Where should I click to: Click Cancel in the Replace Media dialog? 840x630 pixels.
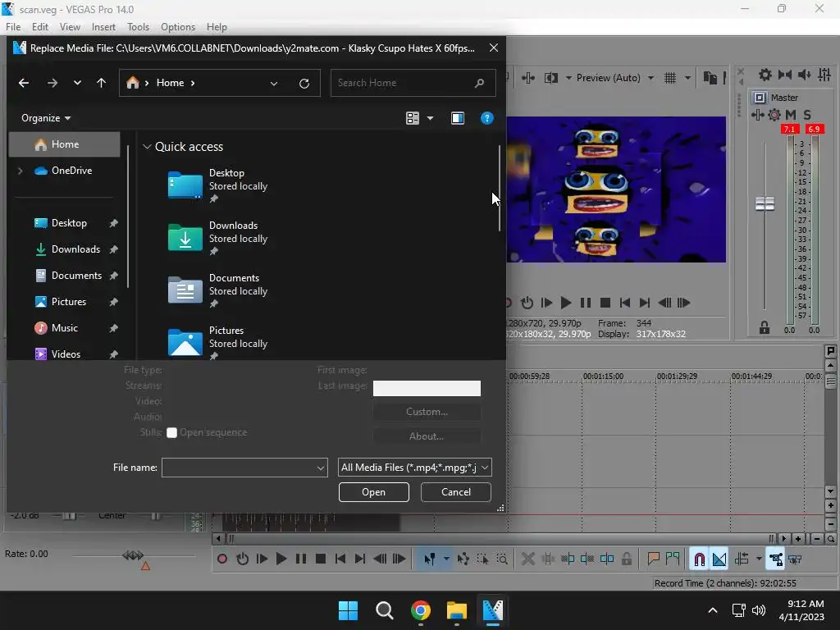[456, 492]
